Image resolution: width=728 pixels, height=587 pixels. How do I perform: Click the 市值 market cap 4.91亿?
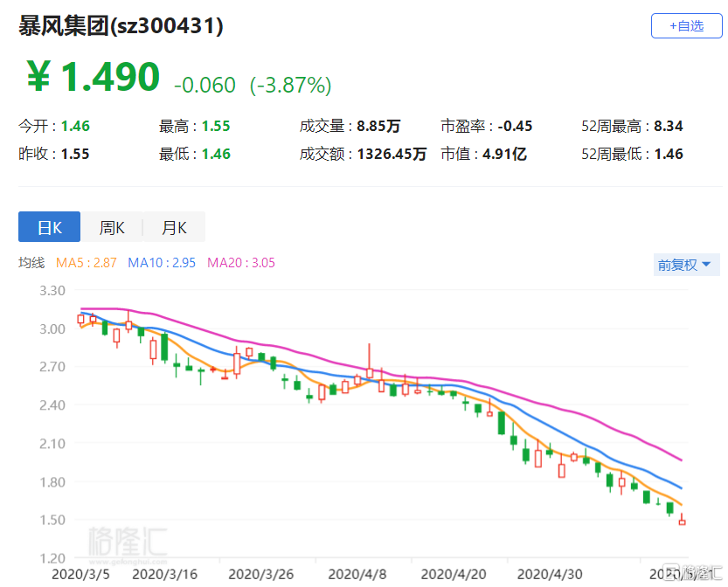coord(504,154)
